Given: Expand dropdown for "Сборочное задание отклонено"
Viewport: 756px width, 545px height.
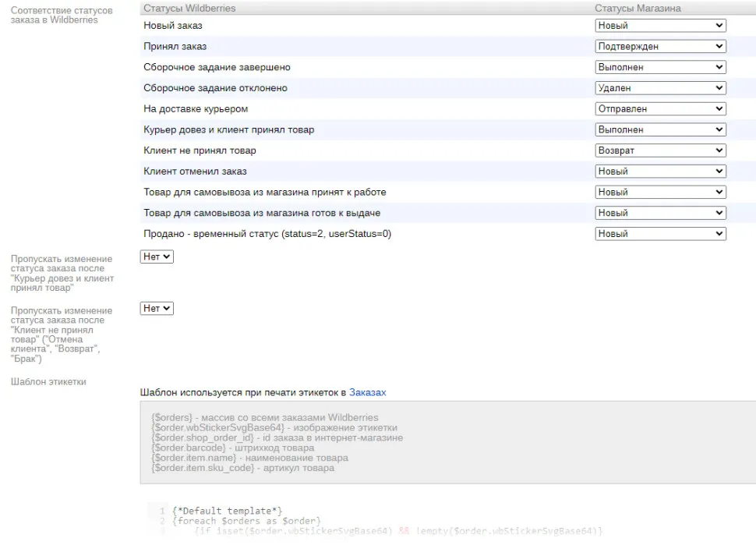Looking at the screenshot, I should coord(660,88).
